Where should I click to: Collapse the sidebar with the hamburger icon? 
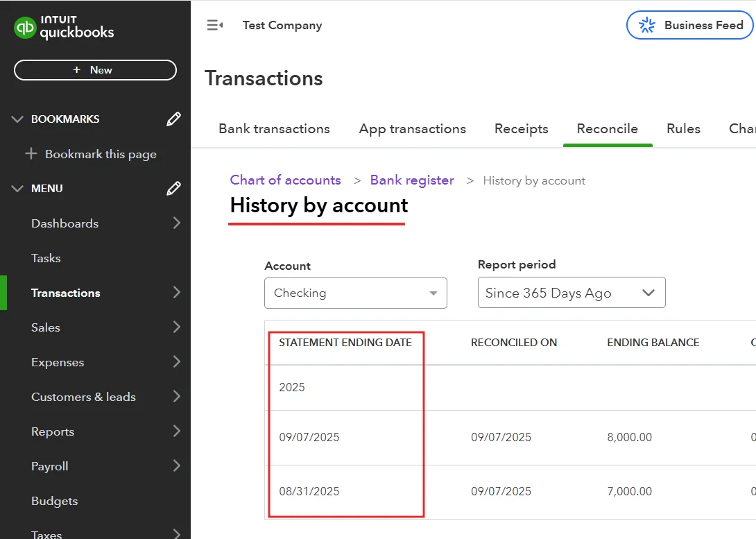click(215, 26)
